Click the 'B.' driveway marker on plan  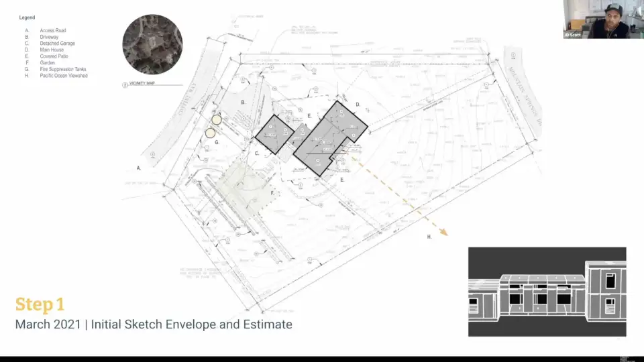click(x=243, y=102)
